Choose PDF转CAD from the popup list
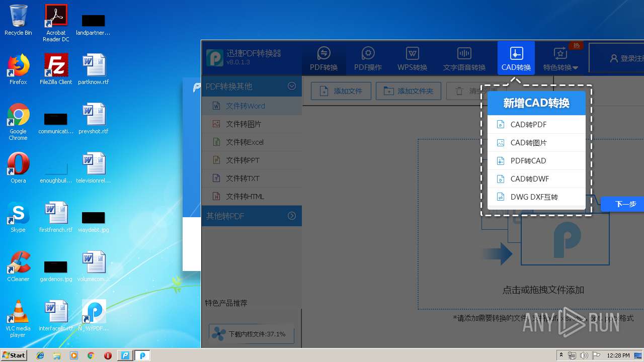This screenshot has height=362, width=644. (x=536, y=160)
